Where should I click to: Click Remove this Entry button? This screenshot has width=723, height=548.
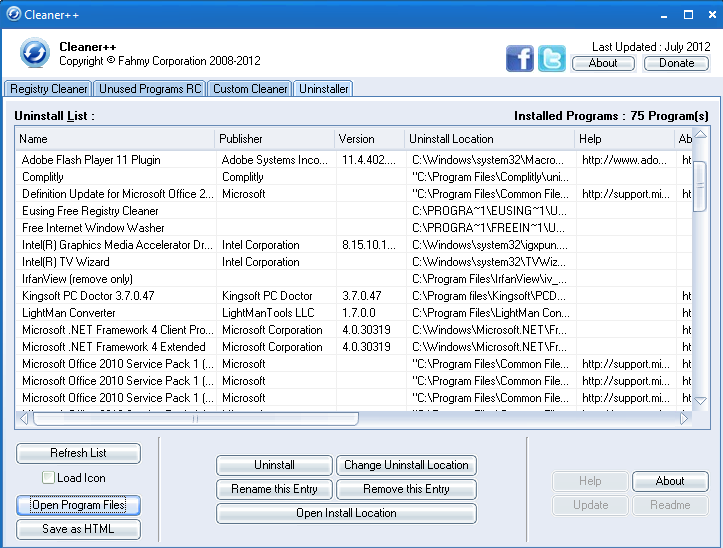click(x=406, y=489)
